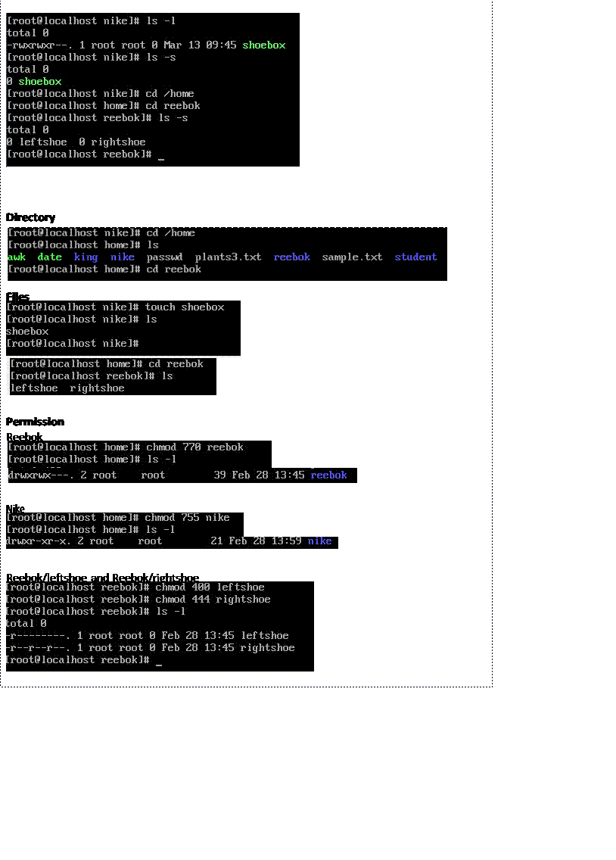Click the "Mar 13 09:45" timestamp
The width and height of the screenshot is (616, 860).
(x=200, y=45)
